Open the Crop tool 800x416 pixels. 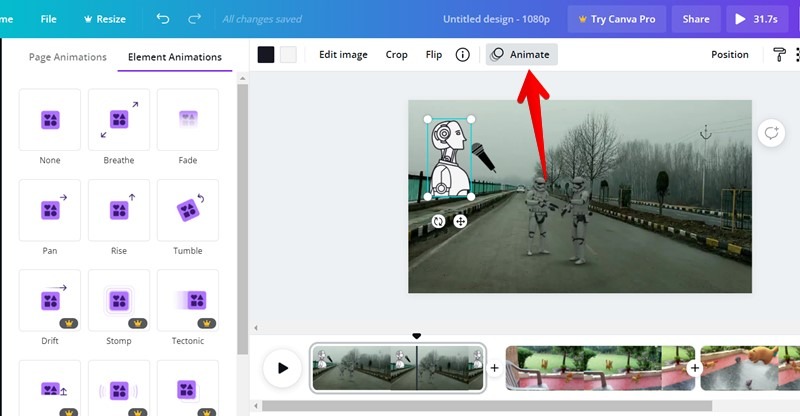[396, 55]
